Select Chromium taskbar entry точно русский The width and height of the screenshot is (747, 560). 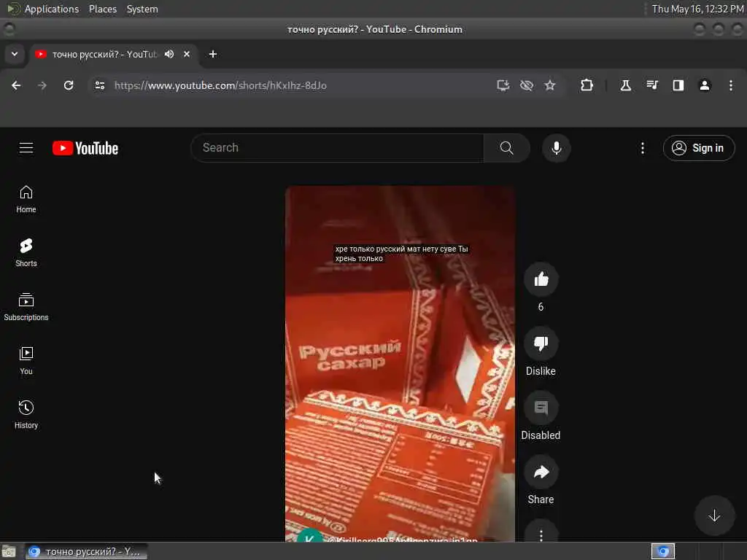click(x=86, y=551)
